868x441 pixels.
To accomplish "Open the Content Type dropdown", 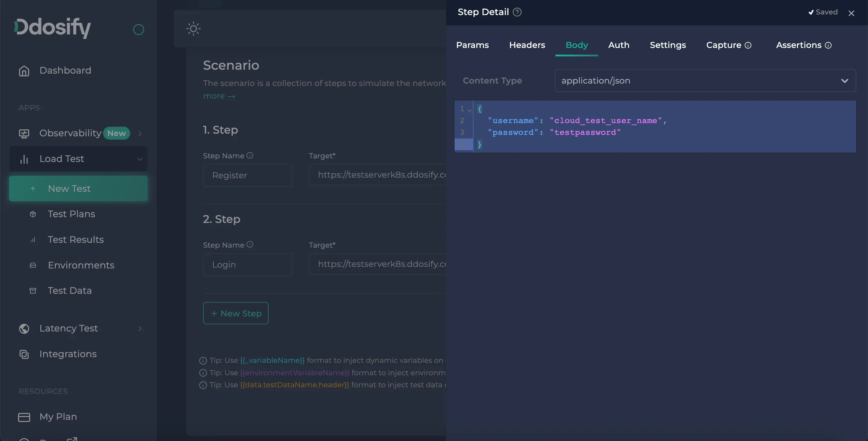I will [x=705, y=81].
